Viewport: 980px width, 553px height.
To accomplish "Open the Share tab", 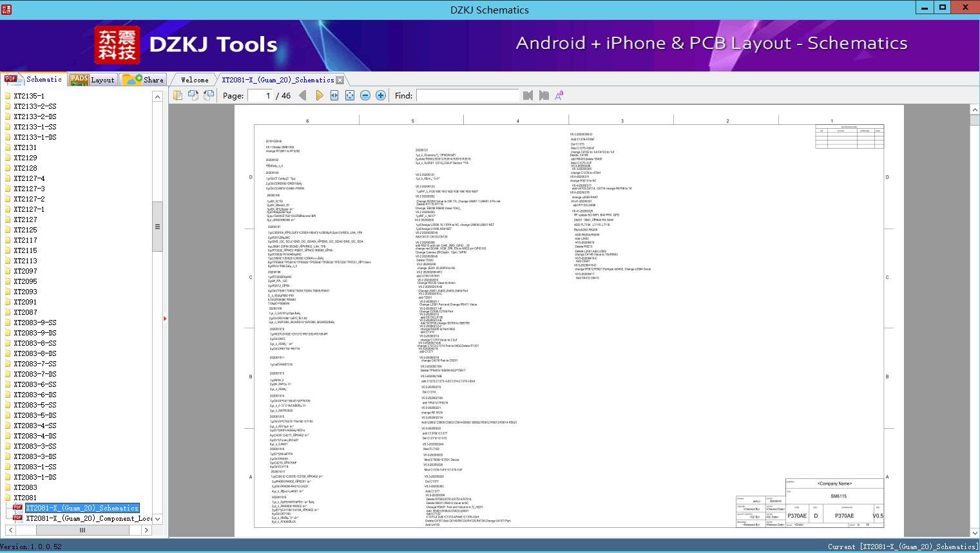I will click(144, 80).
